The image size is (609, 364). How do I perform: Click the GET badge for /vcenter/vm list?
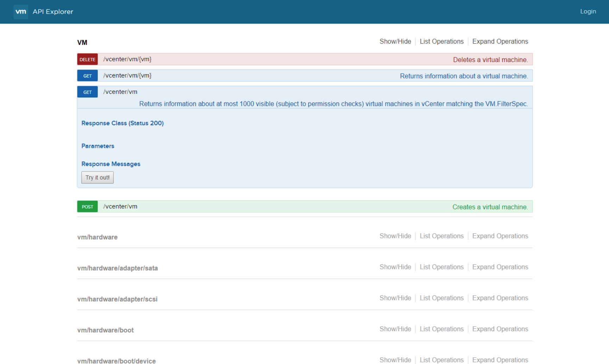point(87,92)
